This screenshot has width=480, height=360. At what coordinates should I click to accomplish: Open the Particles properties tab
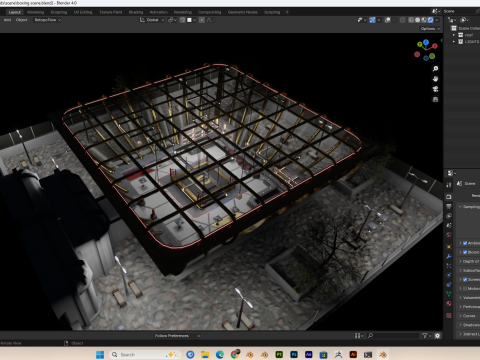tap(449, 266)
